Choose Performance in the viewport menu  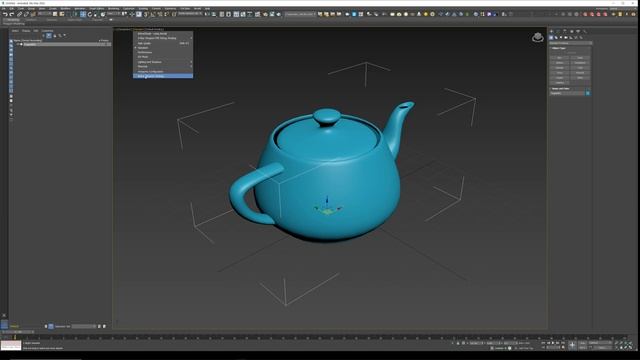tap(163, 52)
